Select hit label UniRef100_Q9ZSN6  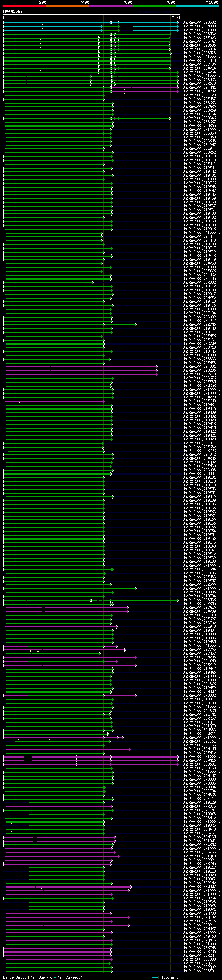click(x=199, y=324)
